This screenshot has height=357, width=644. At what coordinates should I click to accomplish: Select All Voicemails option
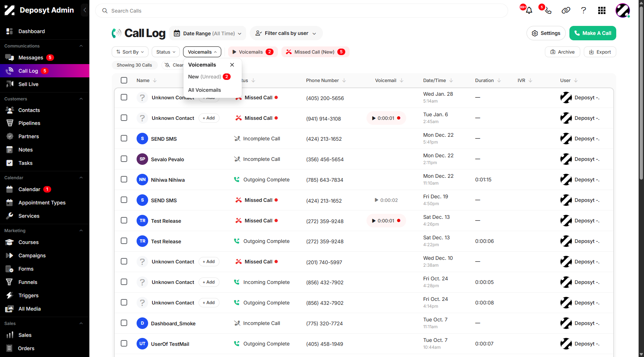204,90
